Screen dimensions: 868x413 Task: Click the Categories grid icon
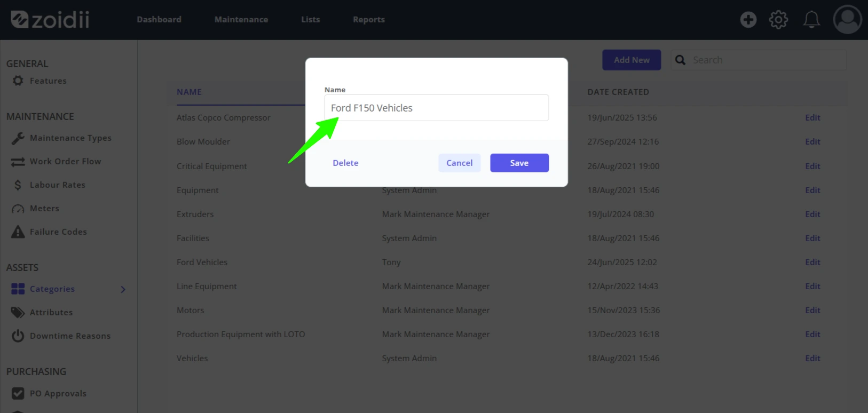tap(18, 289)
